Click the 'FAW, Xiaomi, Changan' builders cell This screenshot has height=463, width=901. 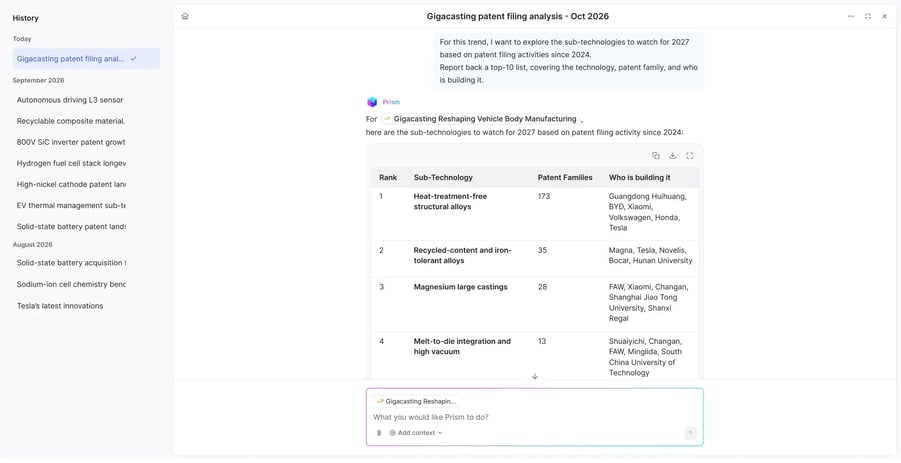[x=648, y=302]
